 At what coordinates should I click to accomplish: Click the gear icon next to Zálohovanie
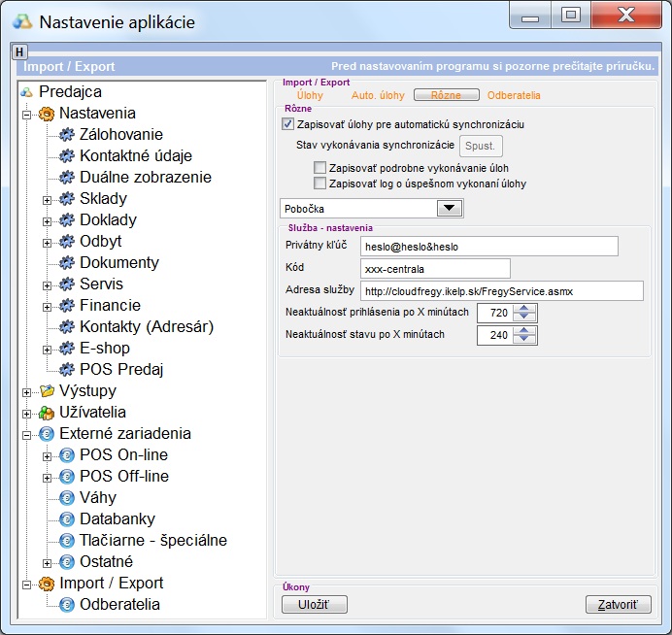pyautogui.click(x=67, y=135)
